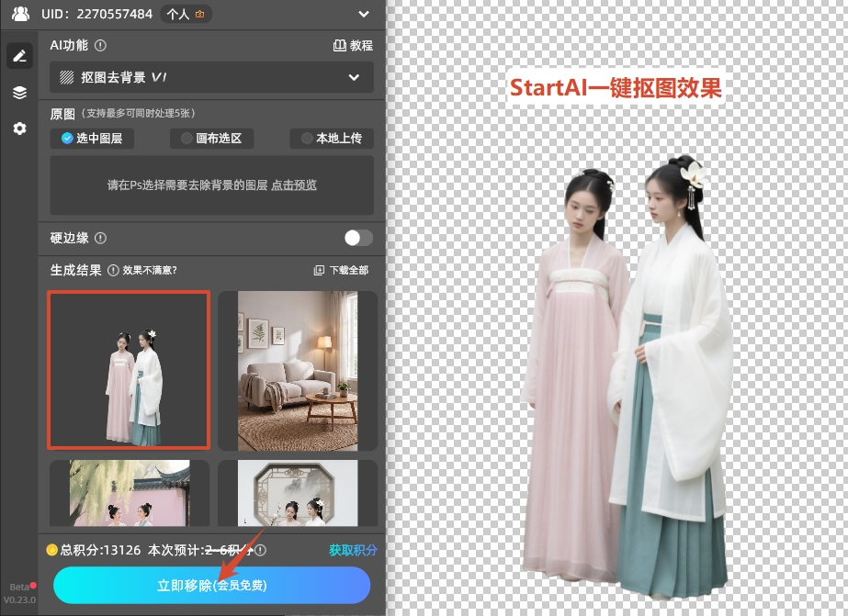Click the AI功能 info icon
This screenshot has width=848, height=616.
tap(99, 45)
